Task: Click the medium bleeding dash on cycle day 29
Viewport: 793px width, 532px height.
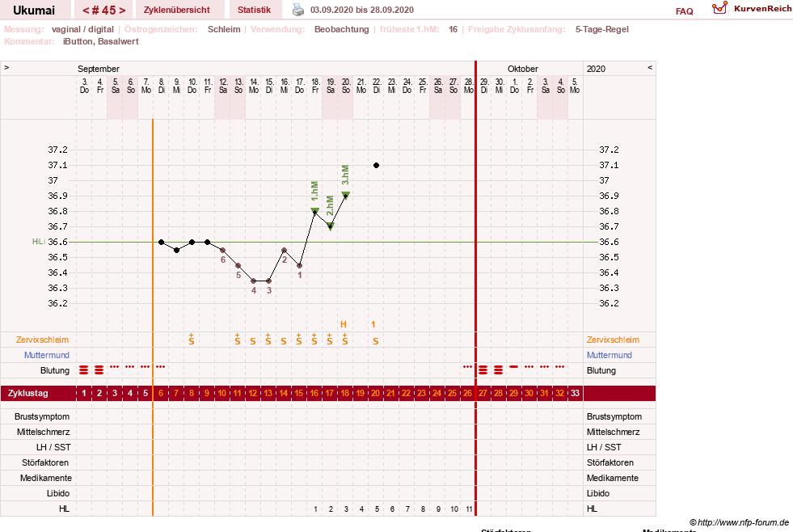Action: (514, 366)
